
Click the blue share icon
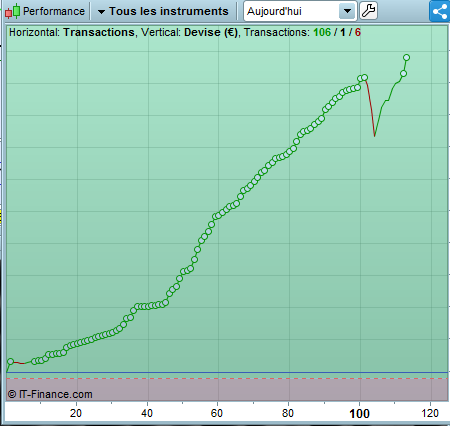pyautogui.click(x=440, y=11)
